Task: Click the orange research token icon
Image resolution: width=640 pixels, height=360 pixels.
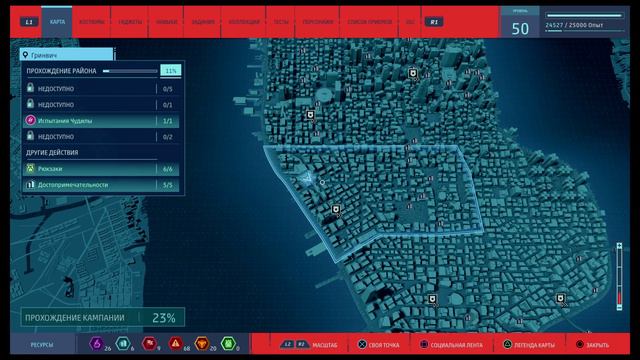Action: pos(202,344)
